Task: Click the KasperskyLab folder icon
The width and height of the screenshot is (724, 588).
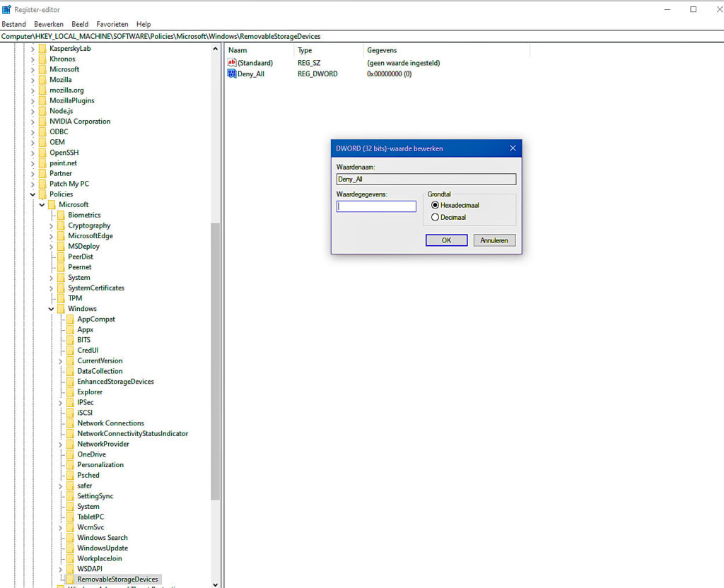Action: click(42, 49)
